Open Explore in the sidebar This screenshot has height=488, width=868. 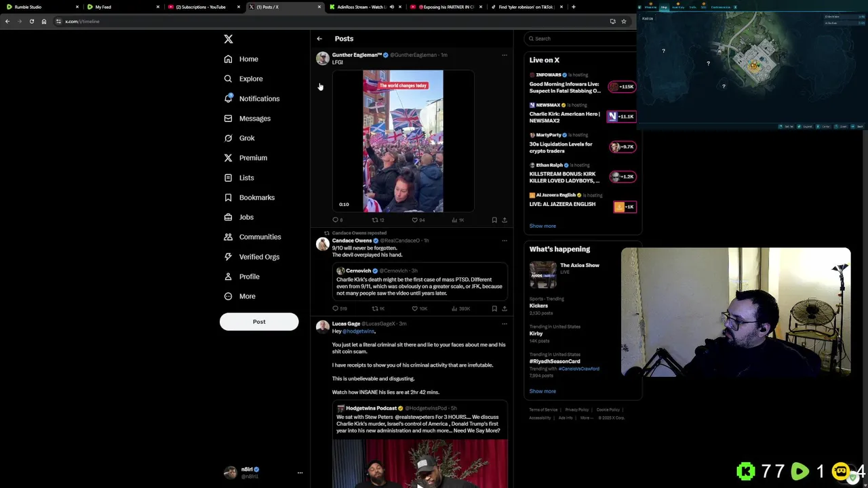243,79
